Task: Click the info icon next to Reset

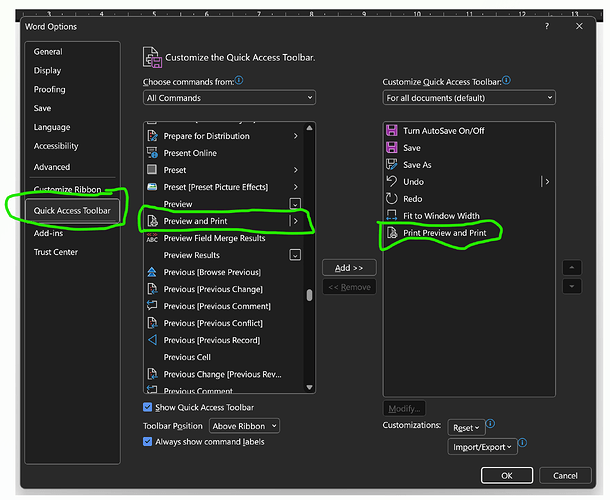Action: 491,424
